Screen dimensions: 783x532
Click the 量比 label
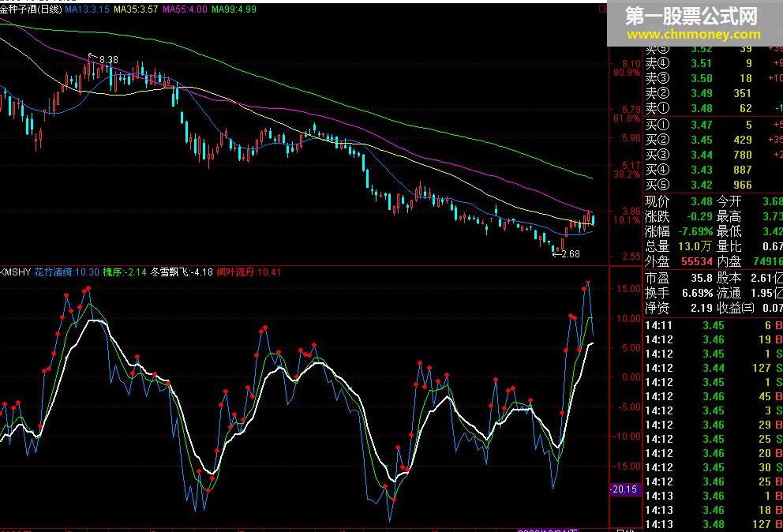729,246
